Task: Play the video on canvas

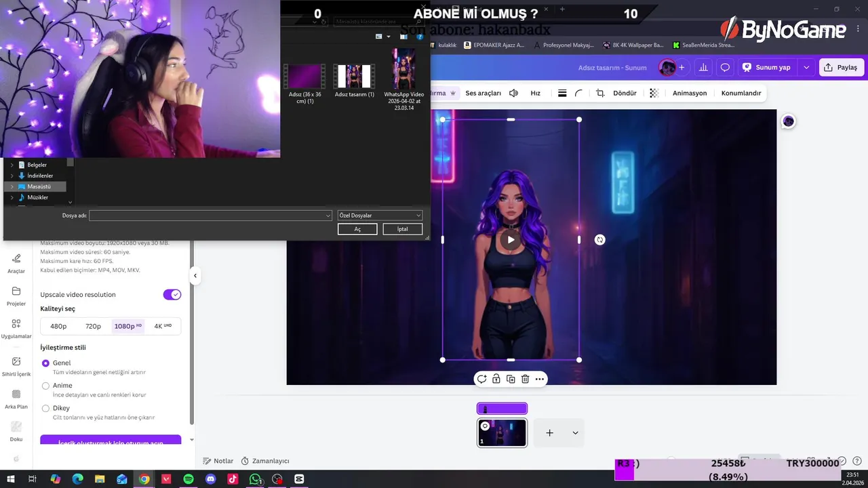Action: point(511,239)
